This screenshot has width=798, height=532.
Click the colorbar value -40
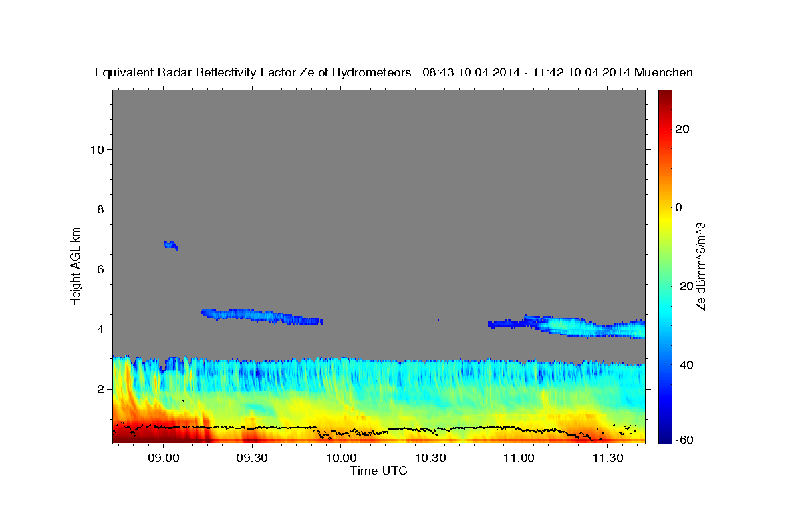coord(684,364)
